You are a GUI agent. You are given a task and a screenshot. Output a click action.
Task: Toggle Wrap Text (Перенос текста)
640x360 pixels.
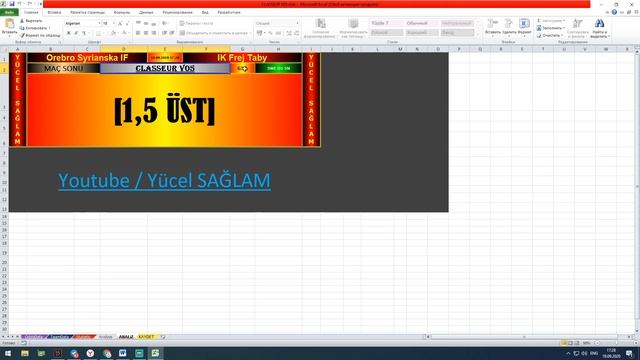tap(196, 24)
